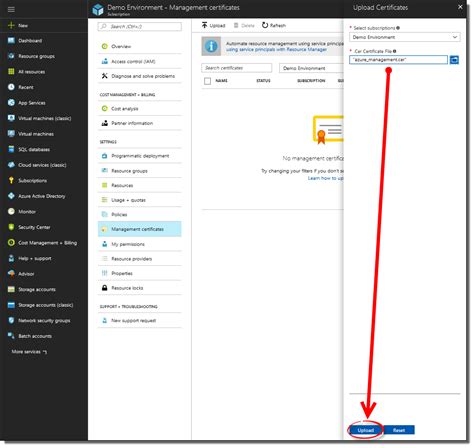Click the Dashboard icon in sidebar
The image size is (474, 448).
[11, 41]
